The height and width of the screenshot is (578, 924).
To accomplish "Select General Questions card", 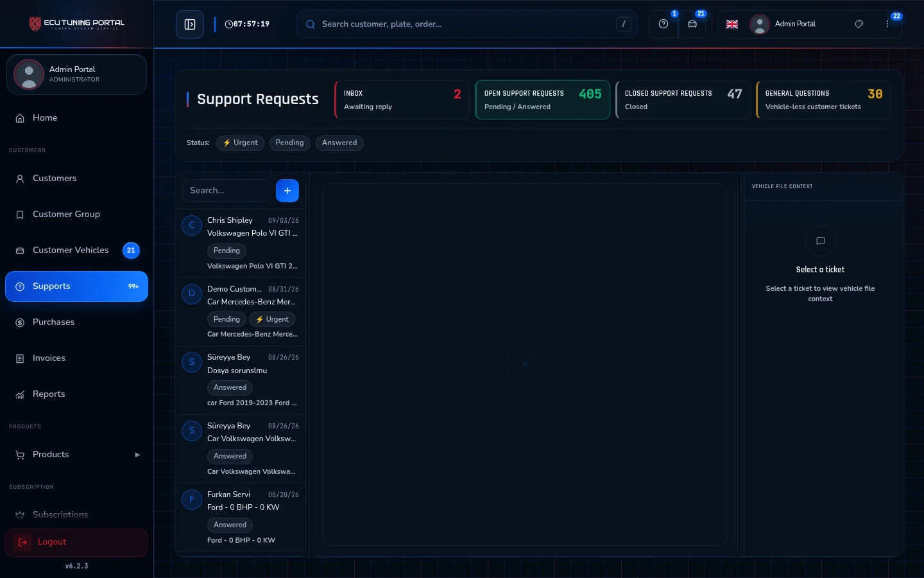I will [823, 100].
